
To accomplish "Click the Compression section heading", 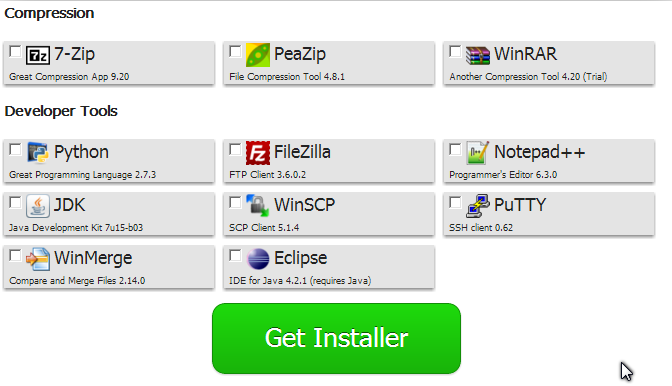I will tap(49, 14).
